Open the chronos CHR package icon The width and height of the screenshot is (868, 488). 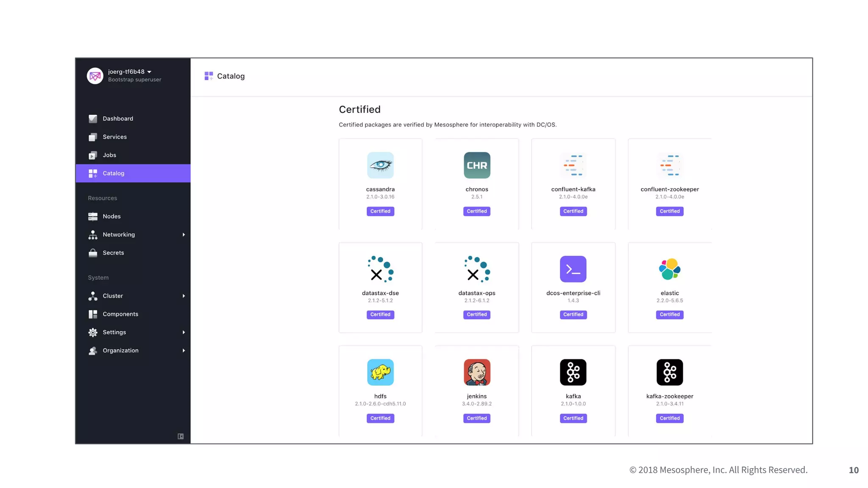(477, 165)
